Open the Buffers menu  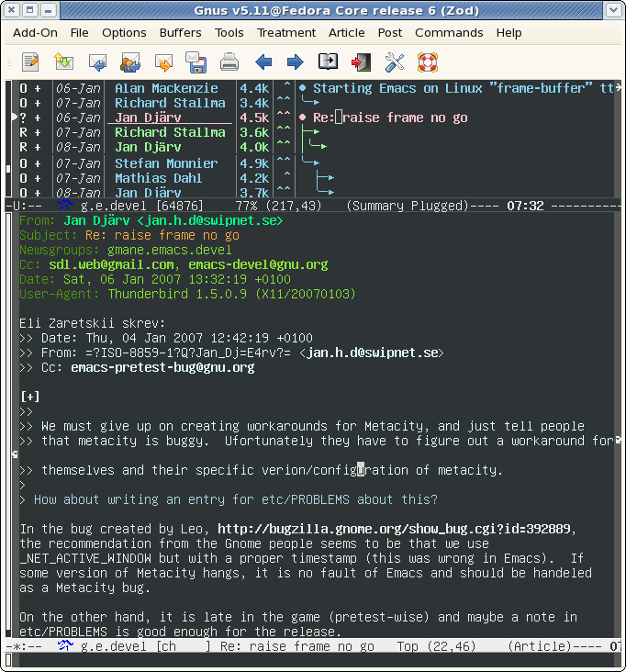[x=180, y=32]
